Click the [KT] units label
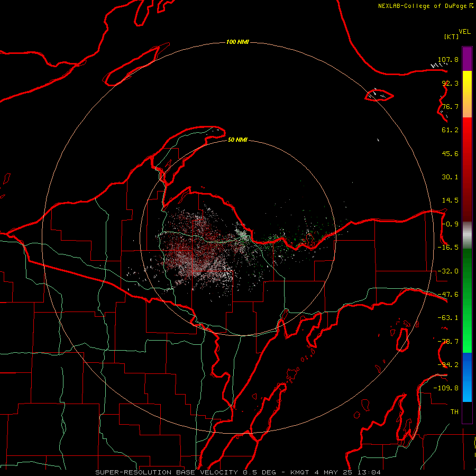Image resolution: width=476 pixels, height=476 pixels. tap(451, 36)
